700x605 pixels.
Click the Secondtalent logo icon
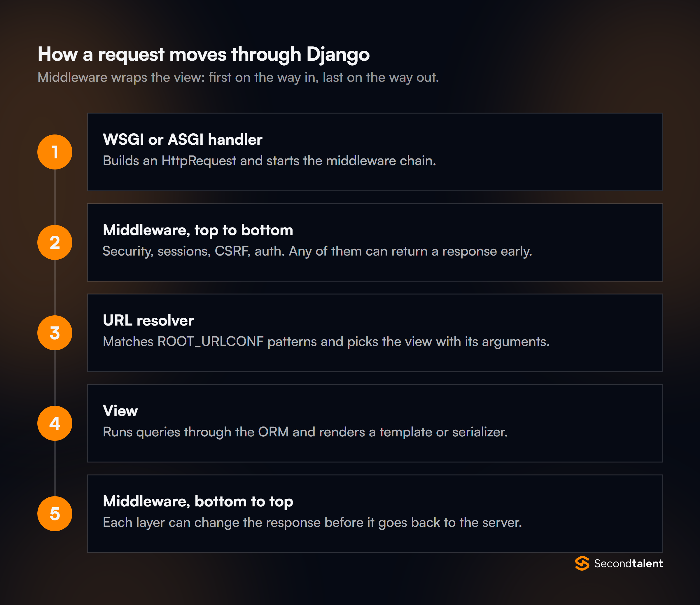pos(582,563)
